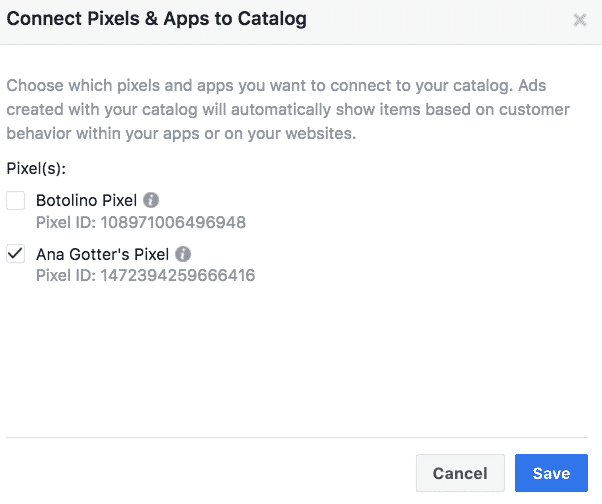Save the pixel connection settings
The width and height of the screenshot is (602, 504).
pos(551,473)
